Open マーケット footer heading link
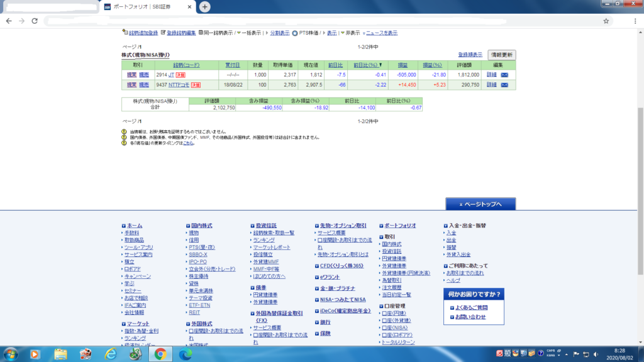This screenshot has width=644, height=362. tap(138, 324)
